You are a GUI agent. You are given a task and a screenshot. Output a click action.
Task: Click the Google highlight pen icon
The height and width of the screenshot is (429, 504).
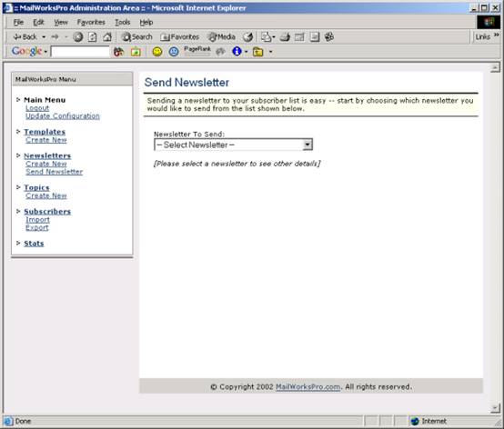220,52
